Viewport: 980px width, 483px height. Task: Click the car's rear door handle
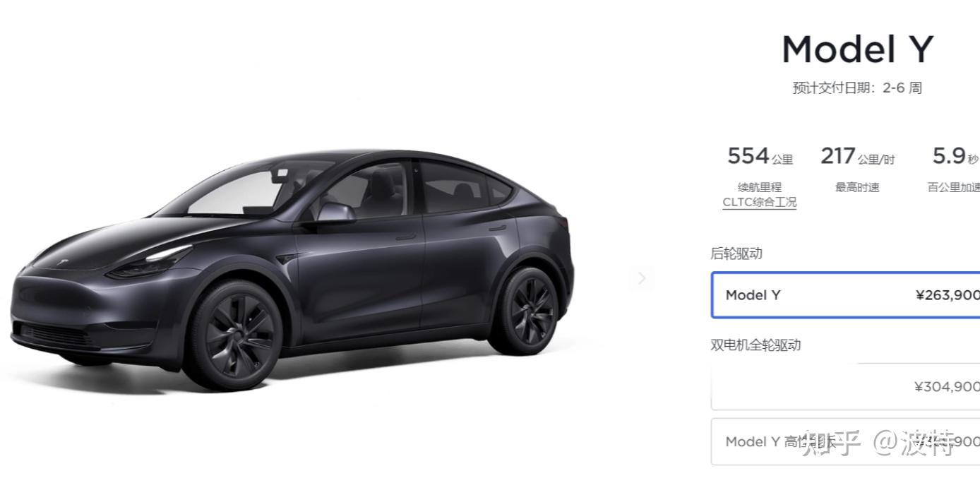click(x=498, y=228)
